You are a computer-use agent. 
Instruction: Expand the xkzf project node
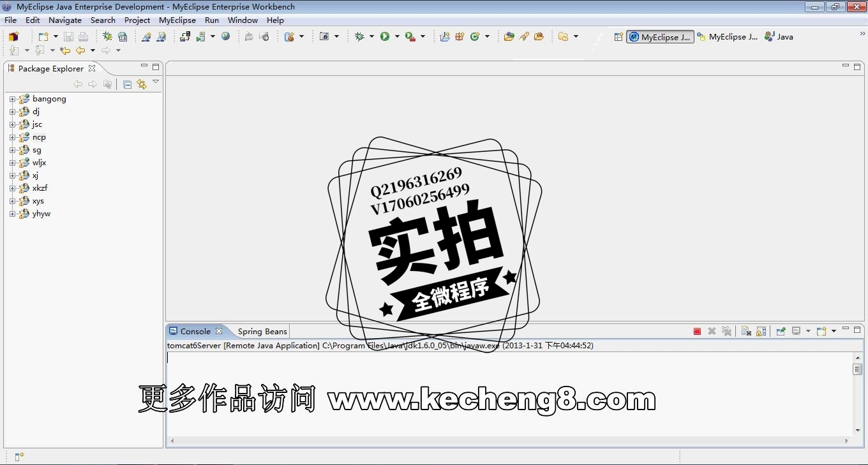(x=12, y=188)
